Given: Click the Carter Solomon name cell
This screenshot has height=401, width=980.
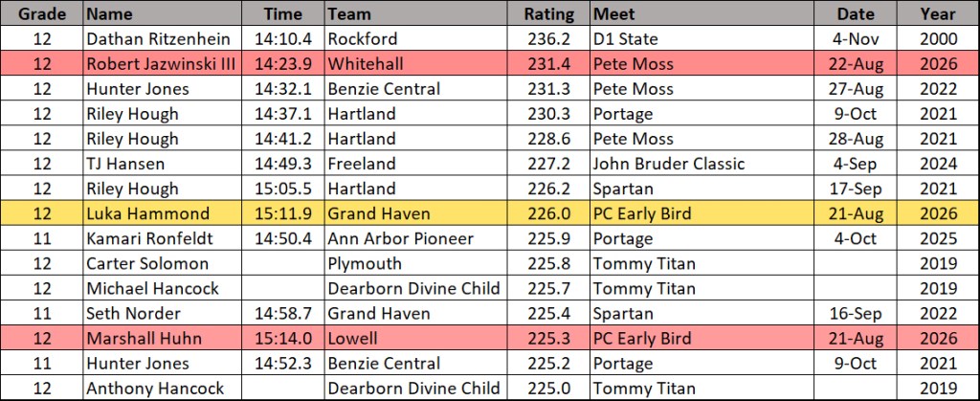Looking at the screenshot, I should 163,263.
